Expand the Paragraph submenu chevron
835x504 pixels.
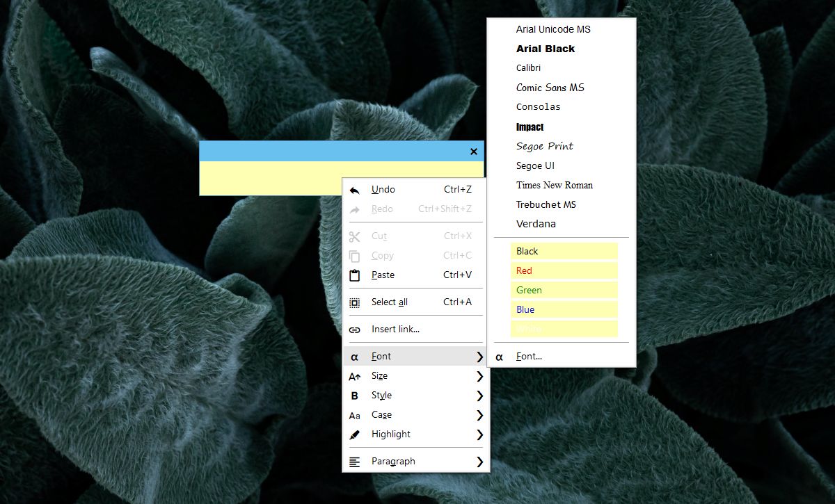[x=479, y=462]
